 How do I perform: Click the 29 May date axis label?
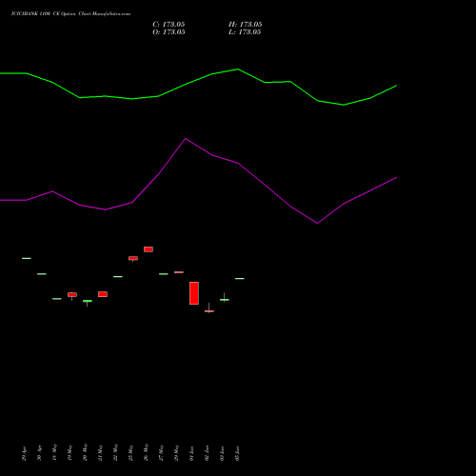coord(176,452)
